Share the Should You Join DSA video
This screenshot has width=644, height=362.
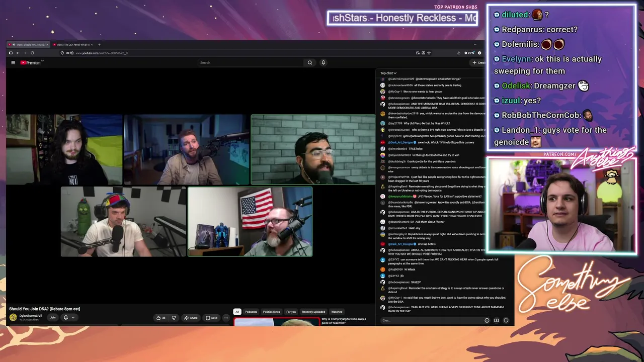click(191, 318)
